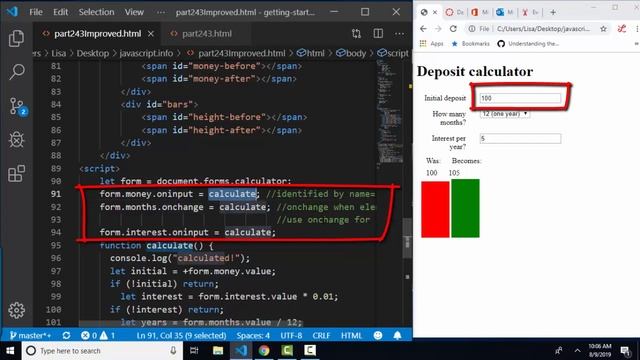The height and width of the screenshot is (360, 640).
Task: Click the Windows Start button
Action: point(10,351)
